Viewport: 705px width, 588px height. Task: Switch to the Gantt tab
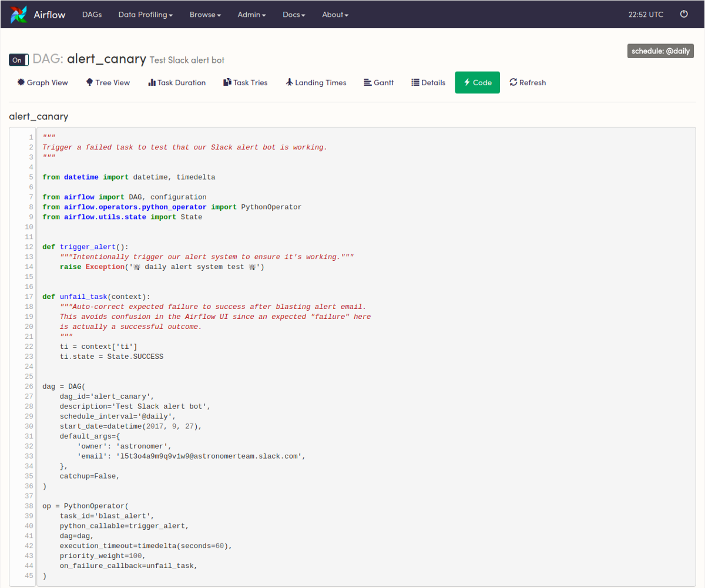tap(379, 82)
